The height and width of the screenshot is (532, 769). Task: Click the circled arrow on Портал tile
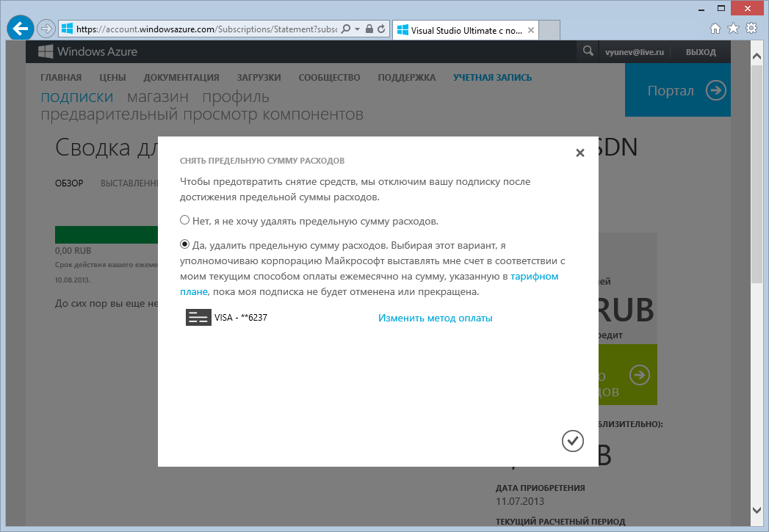(x=716, y=90)
